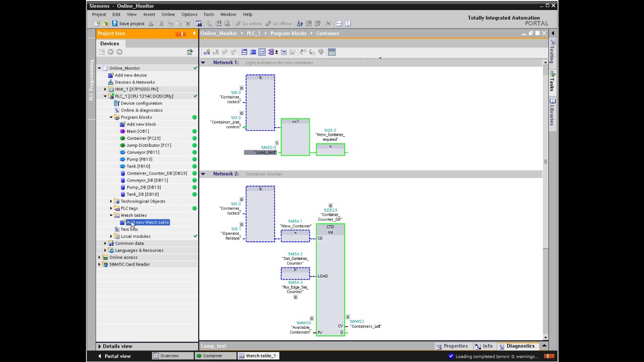Click the Paste icon in main toolbar
Viewport: 644px width, 362px height.
point(179,24)
